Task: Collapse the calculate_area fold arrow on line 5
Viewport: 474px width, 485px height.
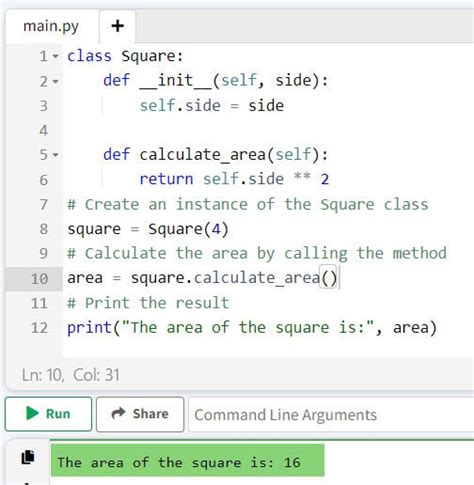Action: (x=55, y=155)
